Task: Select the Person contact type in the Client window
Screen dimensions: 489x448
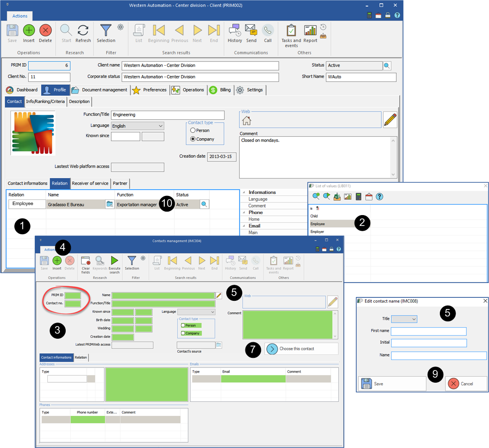Action: [x=193, y=130]
